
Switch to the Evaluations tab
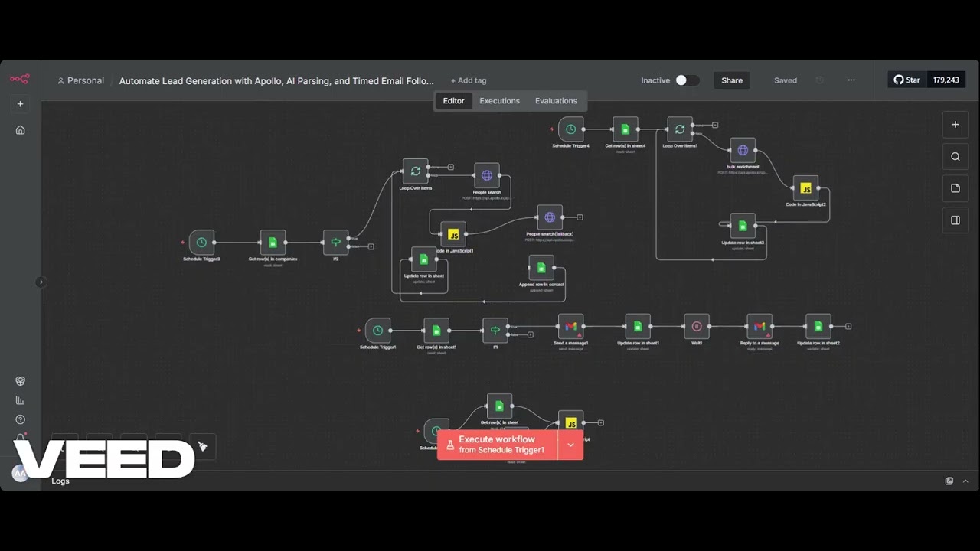[x=556, y=101]
